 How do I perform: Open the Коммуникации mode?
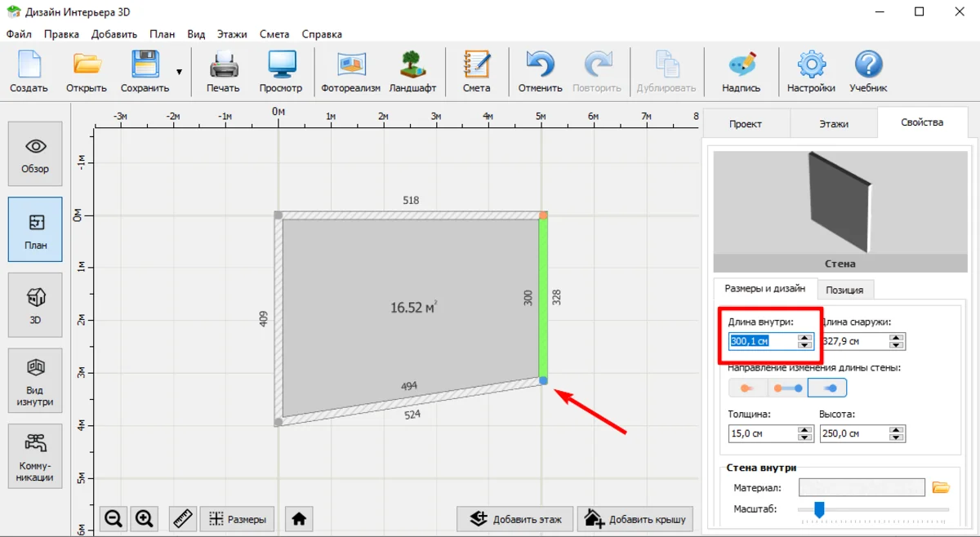tap(35, 455)
